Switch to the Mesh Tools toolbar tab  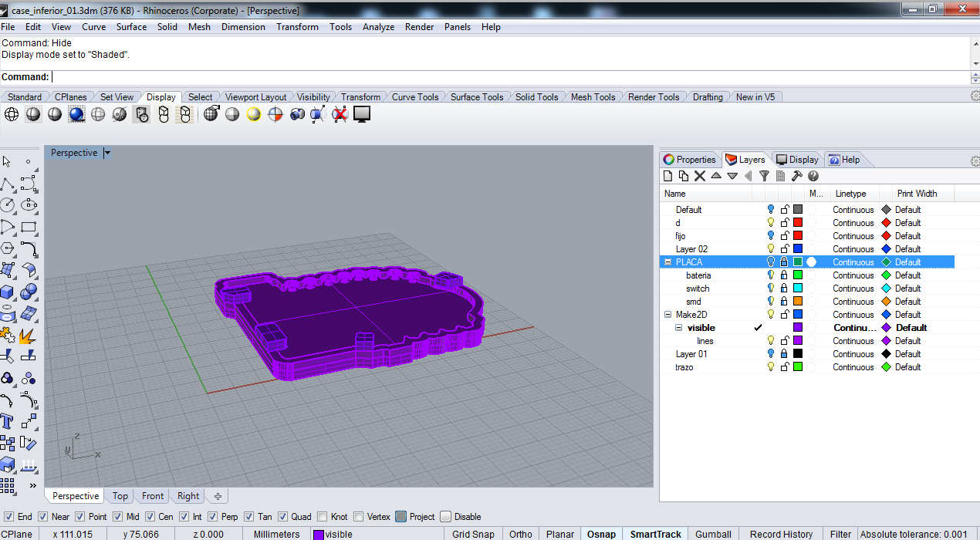pyautogui.click(x=593, y=97)
